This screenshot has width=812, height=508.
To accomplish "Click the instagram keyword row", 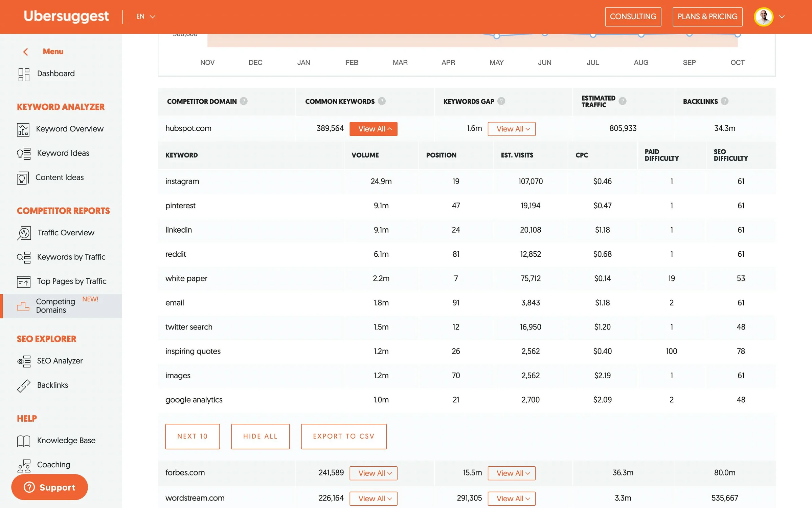I will click(x=467, y=182).
